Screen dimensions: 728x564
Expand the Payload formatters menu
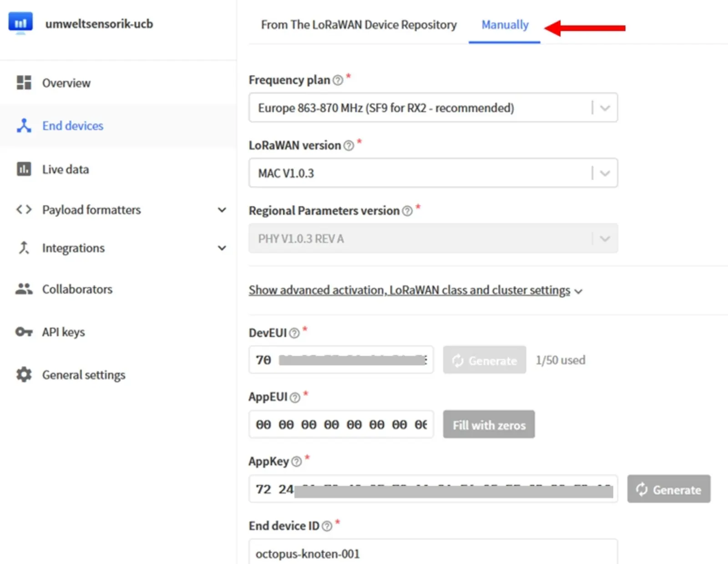tap(222, 210)
